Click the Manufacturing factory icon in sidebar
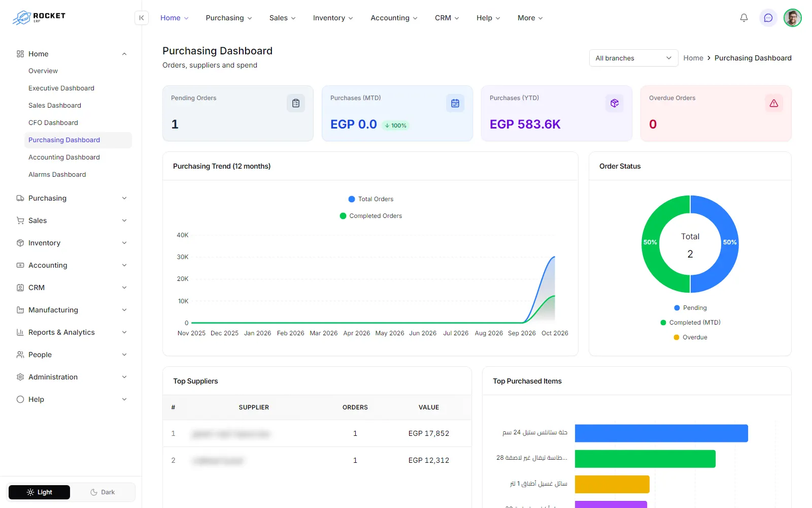The height and width of the screenshot is (508, 812). click(x=20, y=310)
